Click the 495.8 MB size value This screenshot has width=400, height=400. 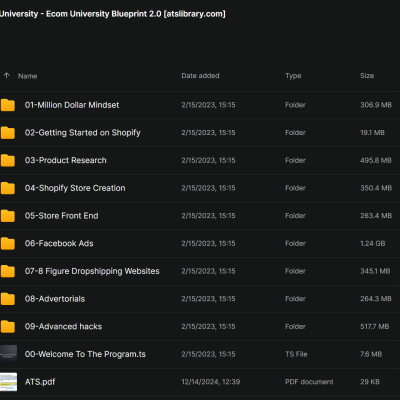coord(376,160)
